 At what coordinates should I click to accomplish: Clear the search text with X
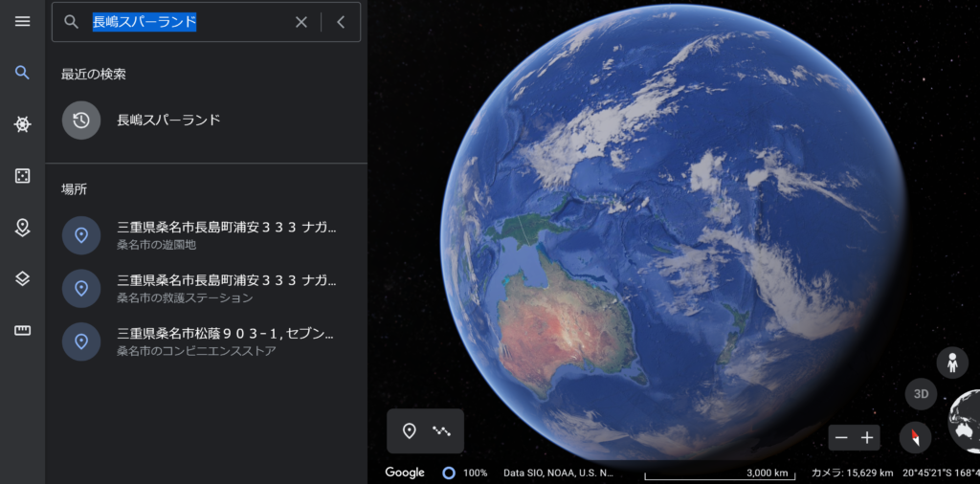pos(301,22)
